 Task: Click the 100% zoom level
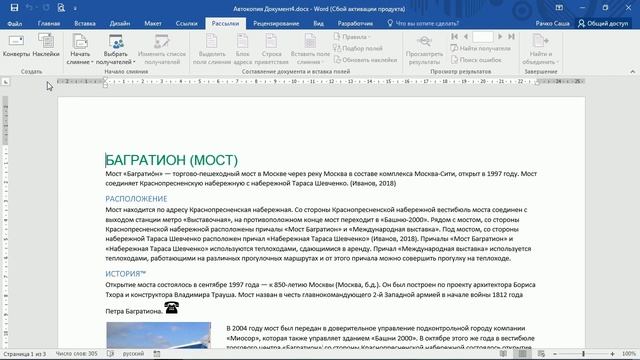tap(629, 354)
